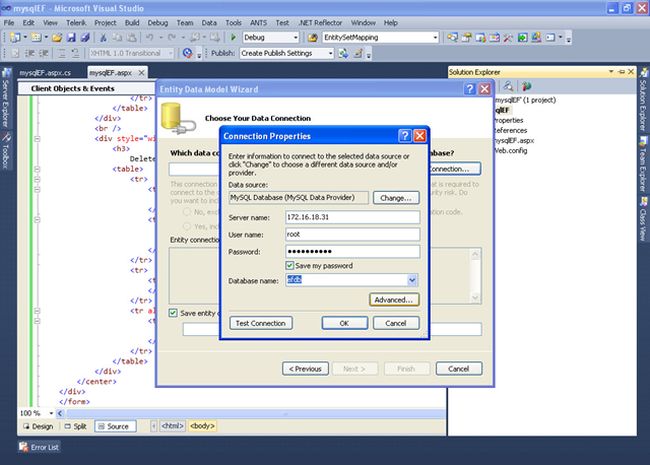Click the Advanced... button

pos(394,300)
